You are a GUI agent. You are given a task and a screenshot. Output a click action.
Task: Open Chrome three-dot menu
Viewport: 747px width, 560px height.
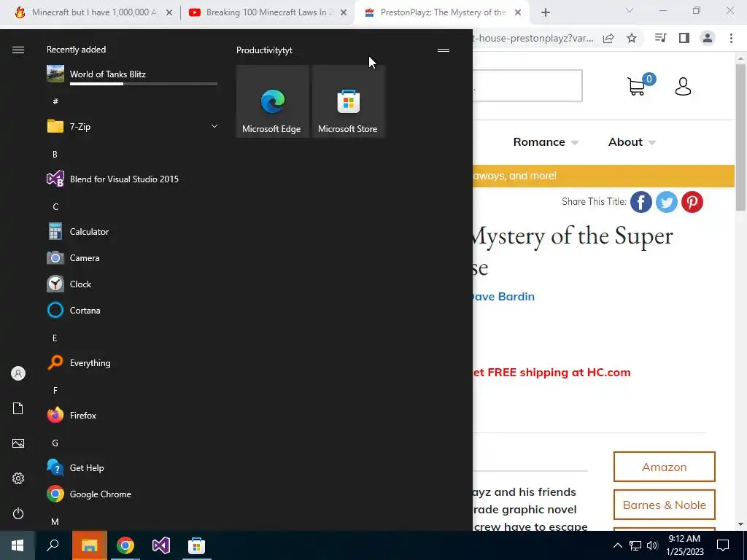(x=731, y=38)
